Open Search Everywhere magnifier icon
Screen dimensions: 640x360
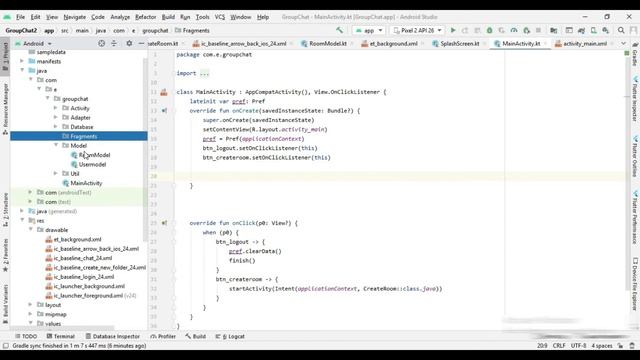click(x=621, y=30)
